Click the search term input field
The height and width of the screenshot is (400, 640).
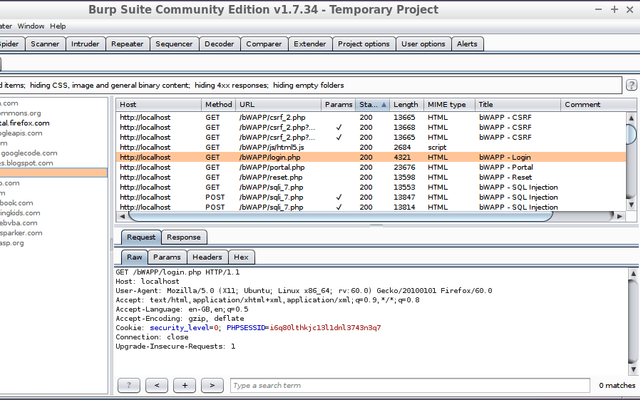point(410,385)
